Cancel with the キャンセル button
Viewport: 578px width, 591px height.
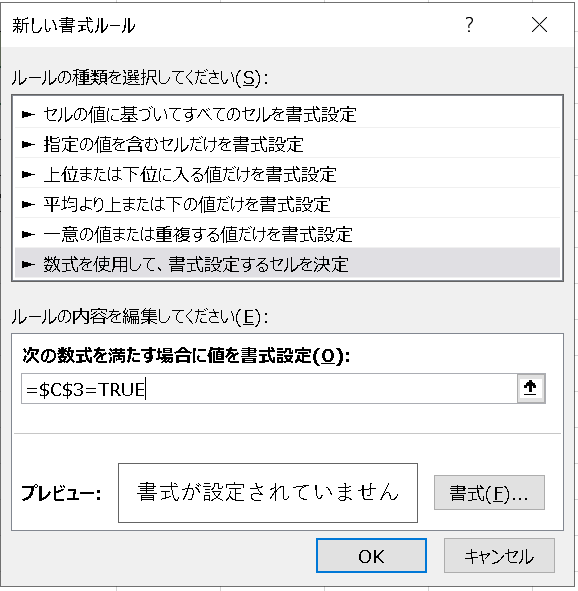(499, 556)
